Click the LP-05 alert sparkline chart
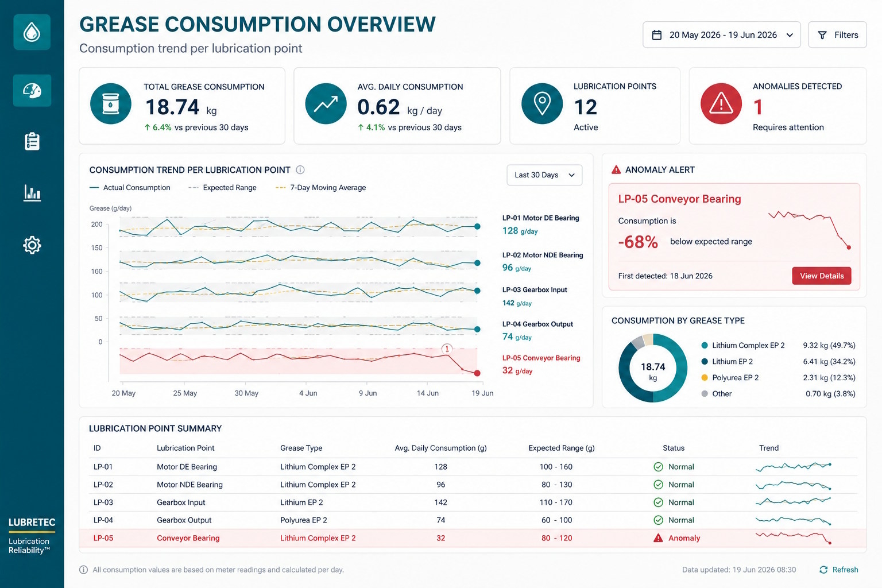 (x=810, y=229)
